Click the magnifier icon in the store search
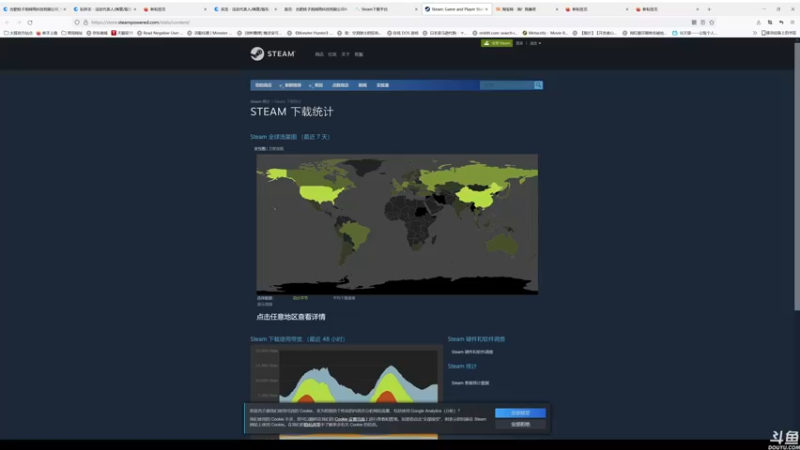 pos(538,85)
